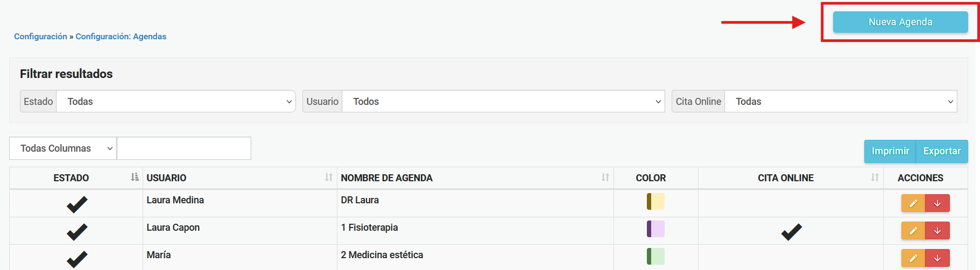Image resolution: width=980 pixels, height=270 pixels.
Task: Sort table by Estado column sort icon
Action: coord(135,177)
